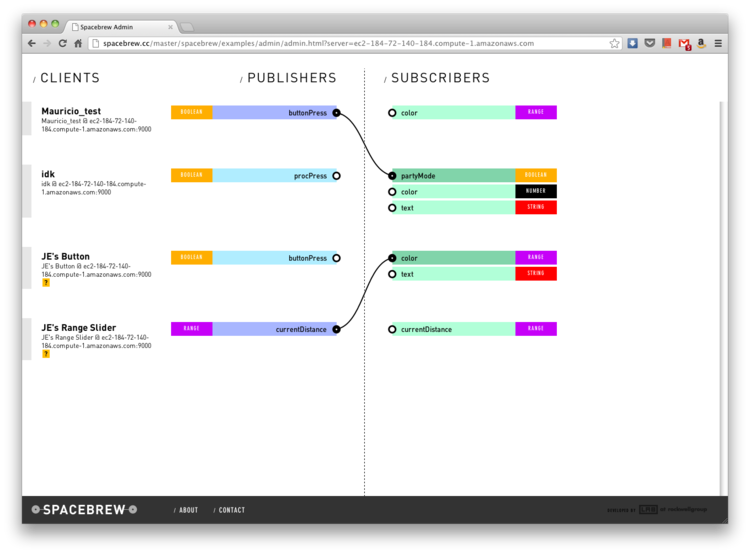Image resolution: width=750 pixels, height=554 pixels.
Task: Close the Spacebrew Admin tab
Action: pyautogui.click(x=170, y=27)
